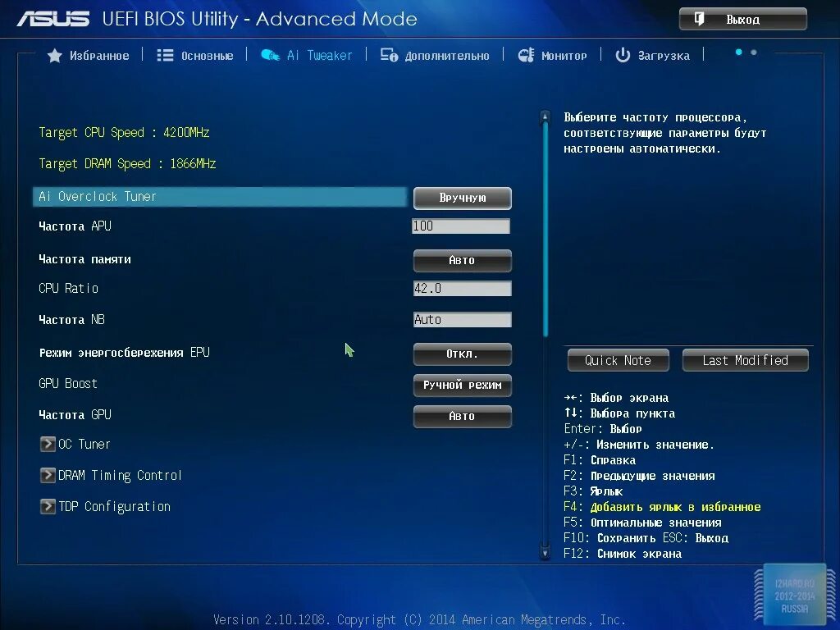Click the vertical scrollbar thumb of the settings list
Image resolution: width=840 pixels, height=630 pixels.
pyautogui.click(x=546, y=230)
